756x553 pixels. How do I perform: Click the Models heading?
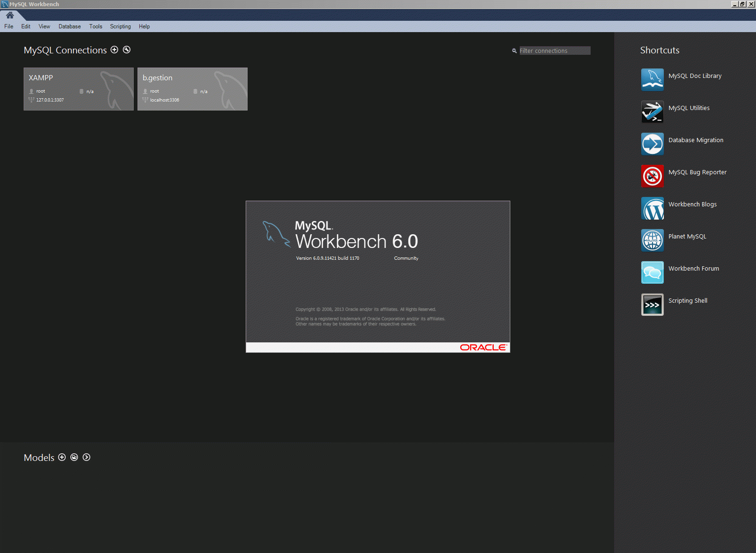coord(39,458)
